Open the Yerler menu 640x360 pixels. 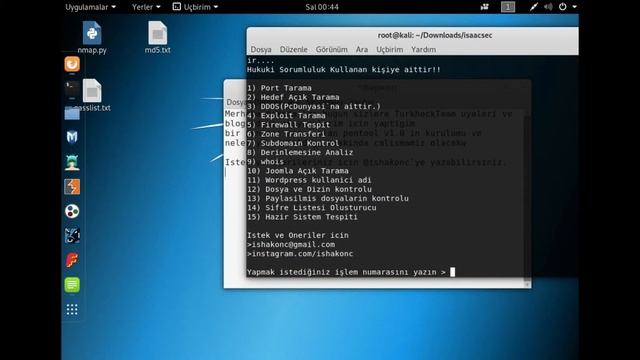[146, 7]
